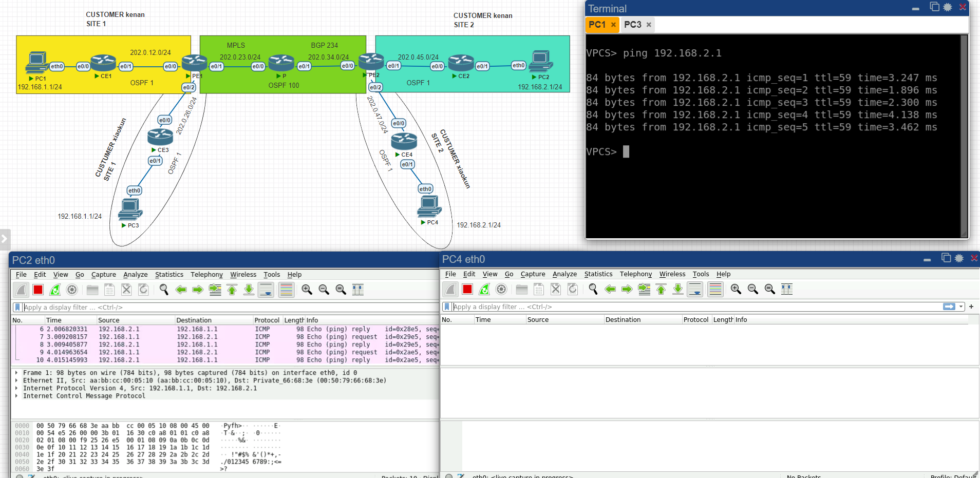Viewport: 980px width, 478px height.
Task: Click Find packet magnifier in PC4 eth0
Action: pyautogui.click(x=593, y=290)
